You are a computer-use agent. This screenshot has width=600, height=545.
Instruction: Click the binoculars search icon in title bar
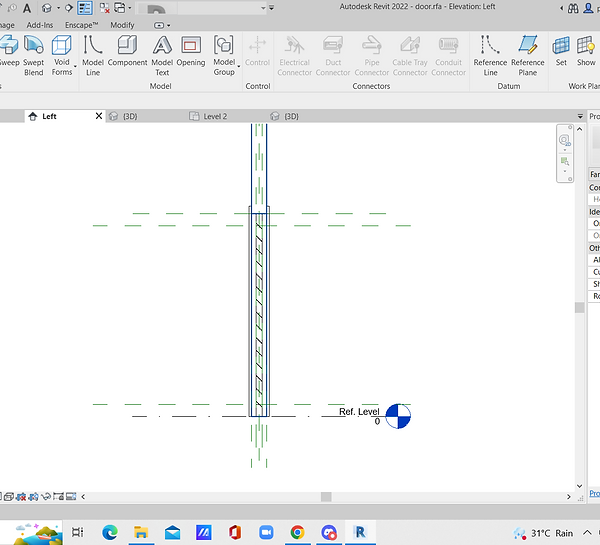tap(573, 8)
